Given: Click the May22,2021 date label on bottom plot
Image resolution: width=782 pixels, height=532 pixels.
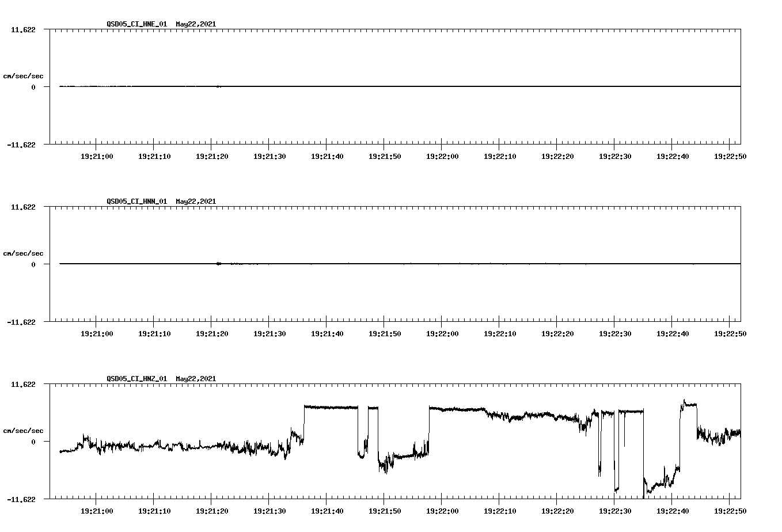Looking at the screenshot, I should coord(195,379).
